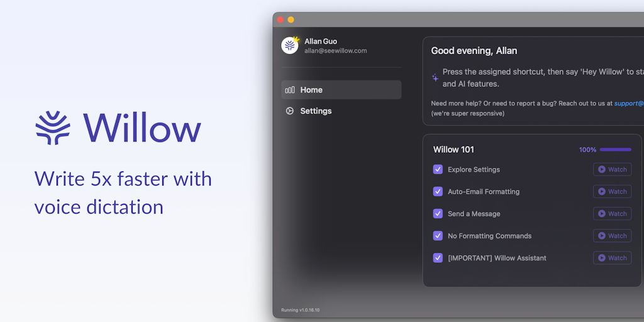Click the Home bar-chart icon

290,90
